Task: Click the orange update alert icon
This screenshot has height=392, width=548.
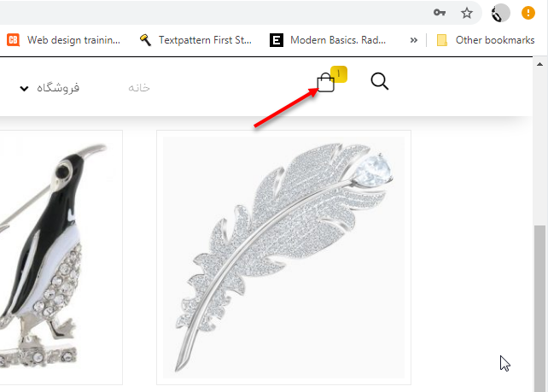Action: click(x=528, y=14)
